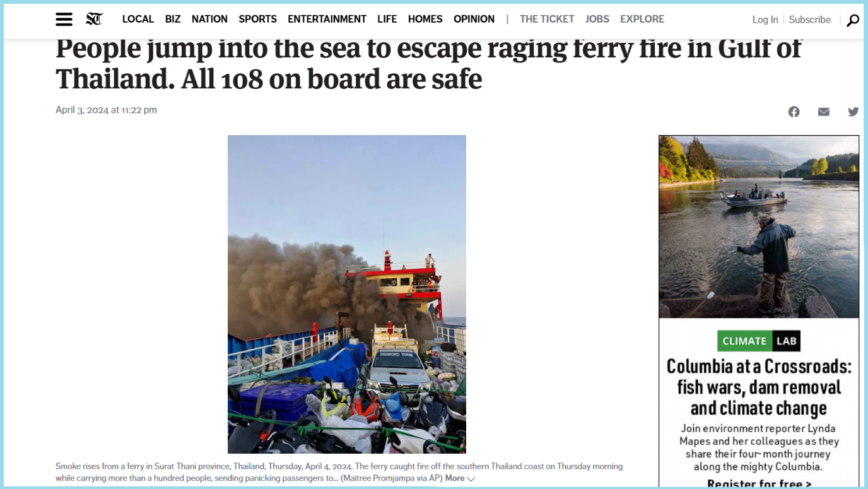This screenshot has height=489, width=868.
Task: Open the search magnifier icon
Action: [853, 20]
